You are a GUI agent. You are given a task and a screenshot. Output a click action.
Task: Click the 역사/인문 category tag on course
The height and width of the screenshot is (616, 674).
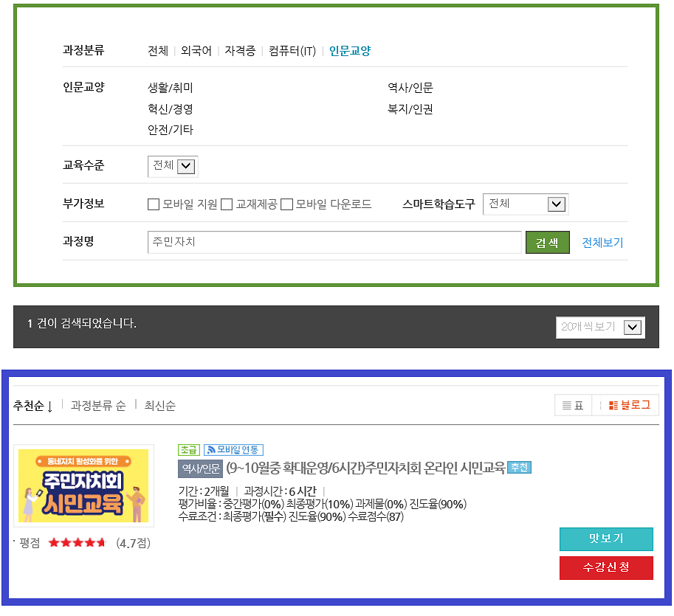tap(200, 468)
